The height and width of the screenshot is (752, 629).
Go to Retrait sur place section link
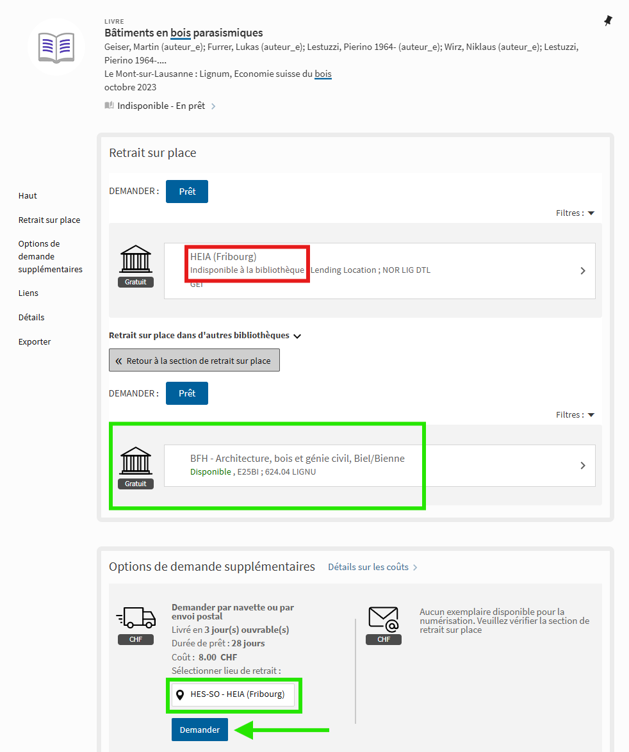[x=49, y=220]
